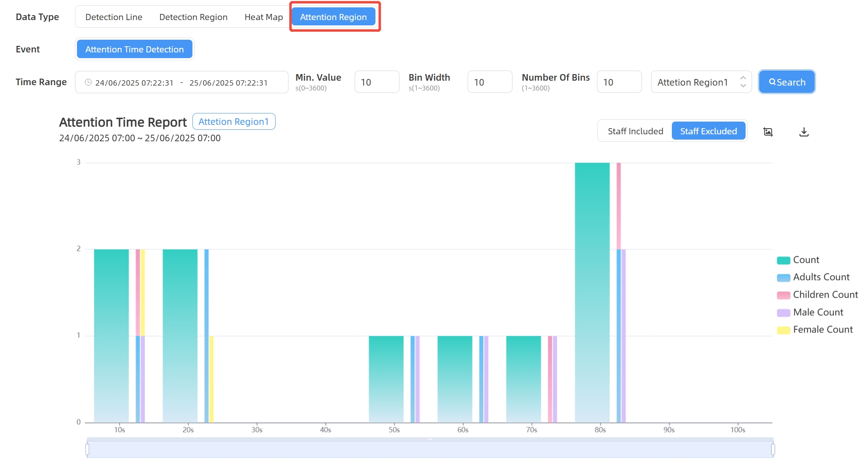Click the Adults Count legend swatch
The width and height of the screenshot is (868, 470).
click(783, 278)
